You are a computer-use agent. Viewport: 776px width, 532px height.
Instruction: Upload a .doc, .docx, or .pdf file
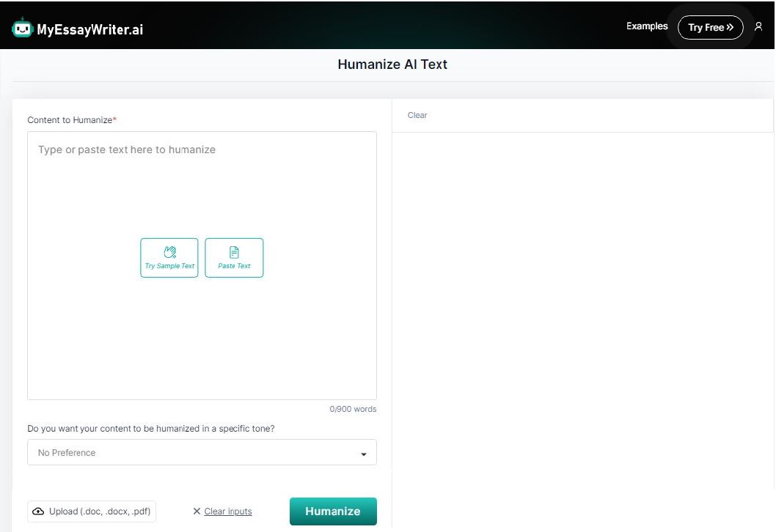point(92,511)
